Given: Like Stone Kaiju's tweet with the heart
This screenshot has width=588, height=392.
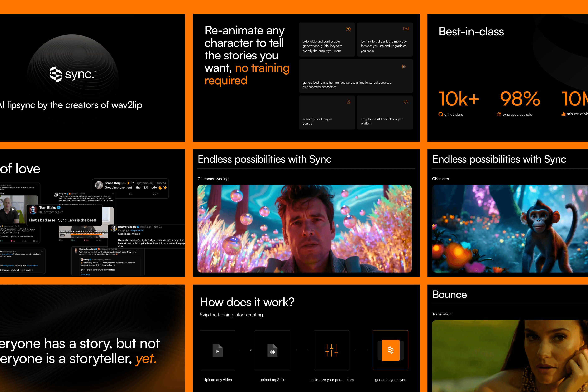Looking at the screenshot, I should point(154,194).
